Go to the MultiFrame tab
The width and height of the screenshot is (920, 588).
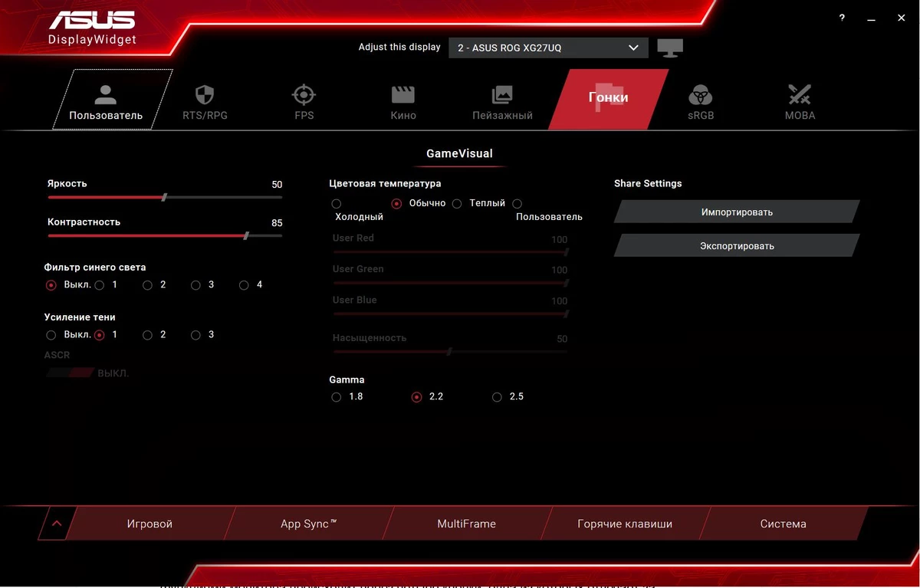tap(466, 524)
